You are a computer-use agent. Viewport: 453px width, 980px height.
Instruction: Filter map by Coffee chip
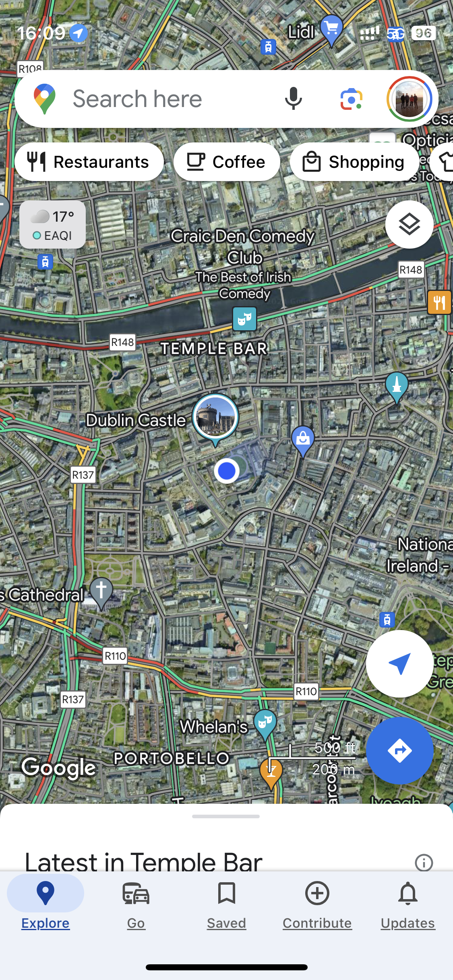pyautogui.click(x=227, y=162)
